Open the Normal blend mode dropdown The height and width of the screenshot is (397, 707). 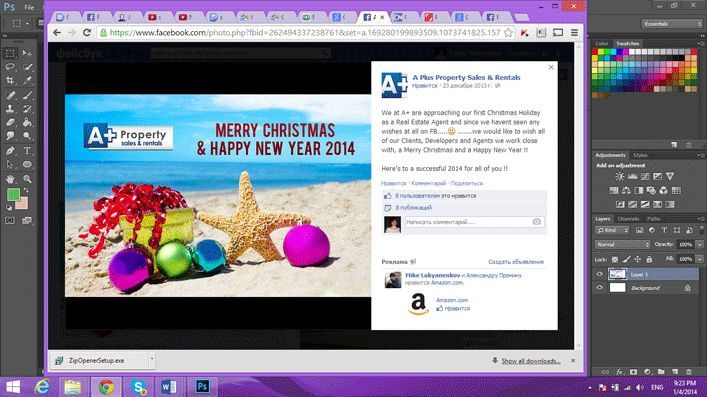click(622, 244)
